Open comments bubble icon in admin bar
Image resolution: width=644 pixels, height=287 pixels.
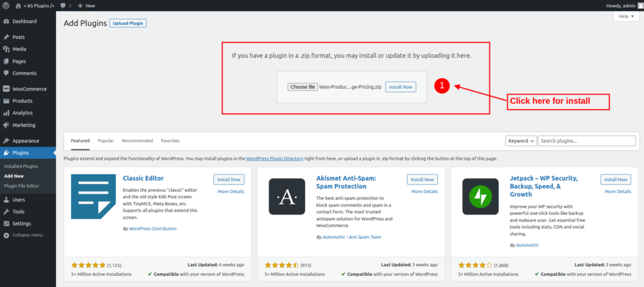62,6
